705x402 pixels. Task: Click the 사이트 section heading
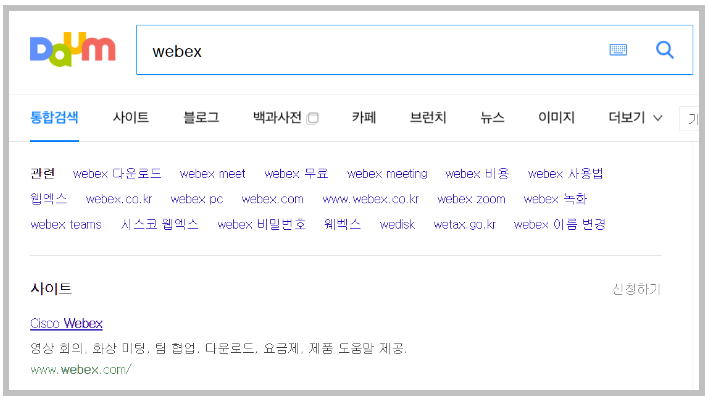[51, 288]
